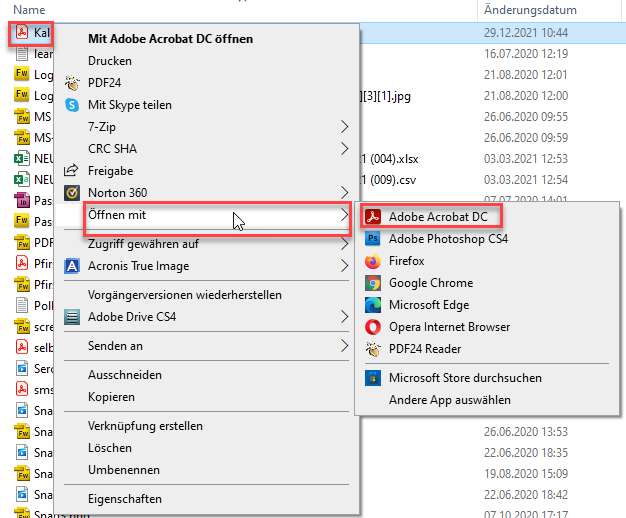Click the Skype icon beside Mit Skype teilen
Screen dimensions: 626x518
click(72, 105)
